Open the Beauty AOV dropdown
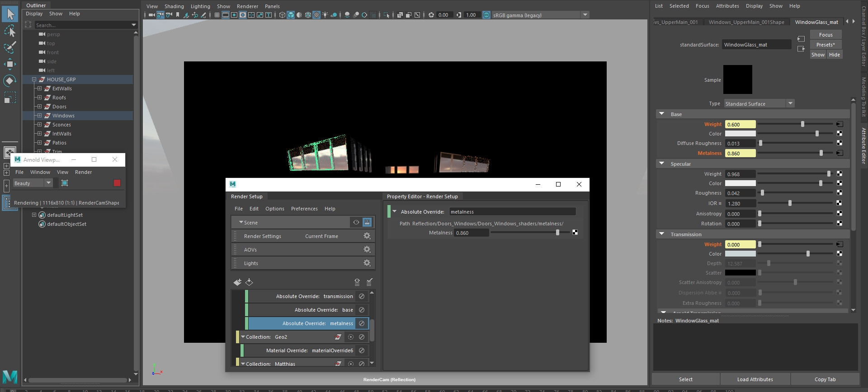 coord(33,183)
